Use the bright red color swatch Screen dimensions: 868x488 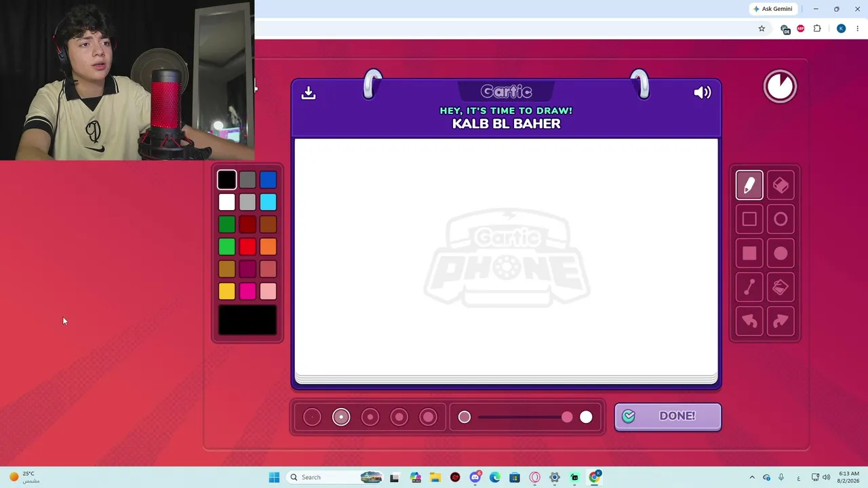pos(248,247)
